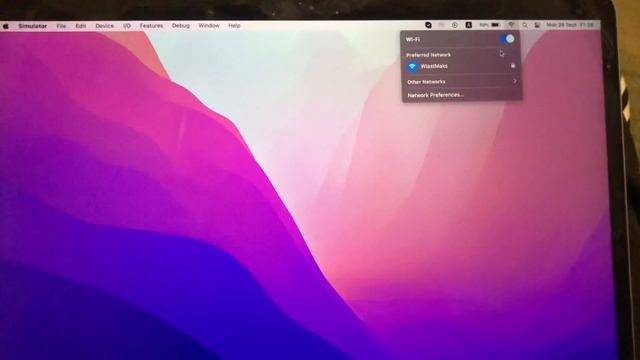
Task: Open the File menu
Action: click(61, 26)
